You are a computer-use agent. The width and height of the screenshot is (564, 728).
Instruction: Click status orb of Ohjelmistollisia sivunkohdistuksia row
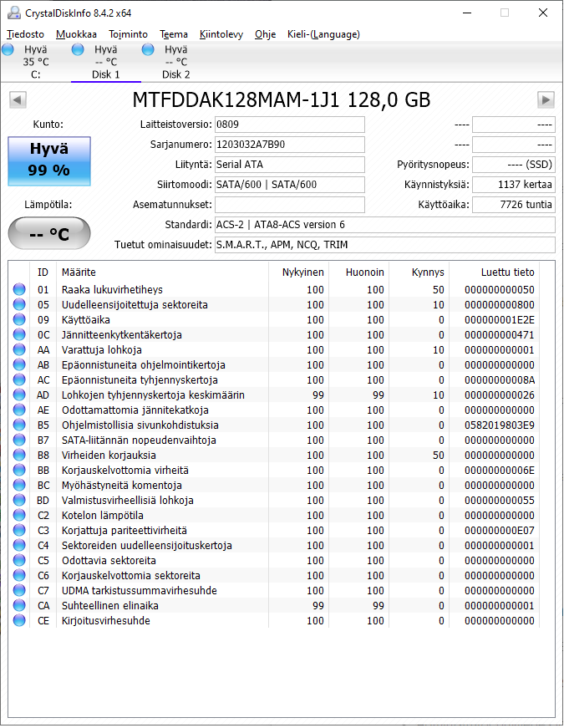(x=19, y=425)
